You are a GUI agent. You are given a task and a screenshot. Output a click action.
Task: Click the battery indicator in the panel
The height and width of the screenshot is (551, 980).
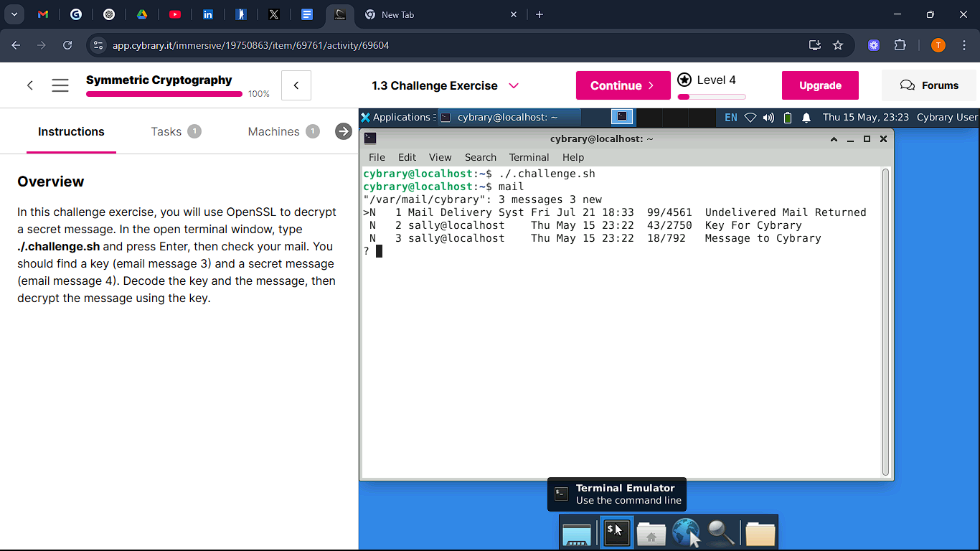pos(788,118)
